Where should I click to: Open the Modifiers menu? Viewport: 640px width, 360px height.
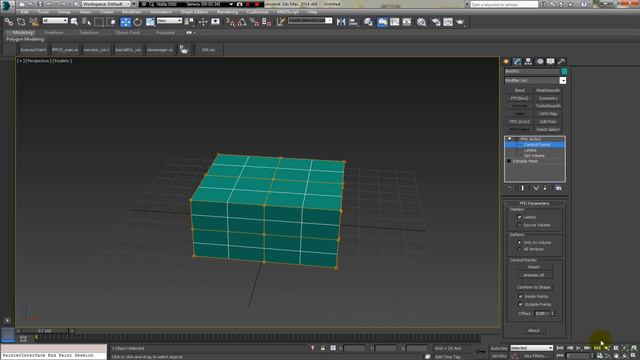click(x=131, y=12)
